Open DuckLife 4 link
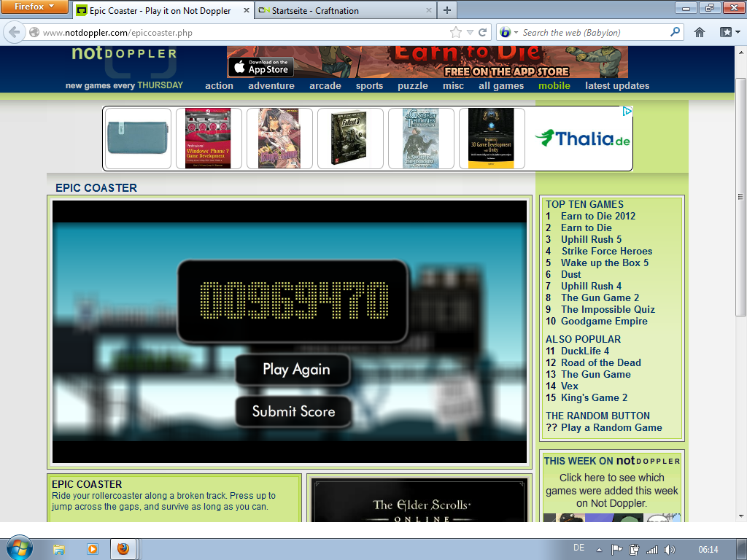Screen dimensions: 747x560 585,351
